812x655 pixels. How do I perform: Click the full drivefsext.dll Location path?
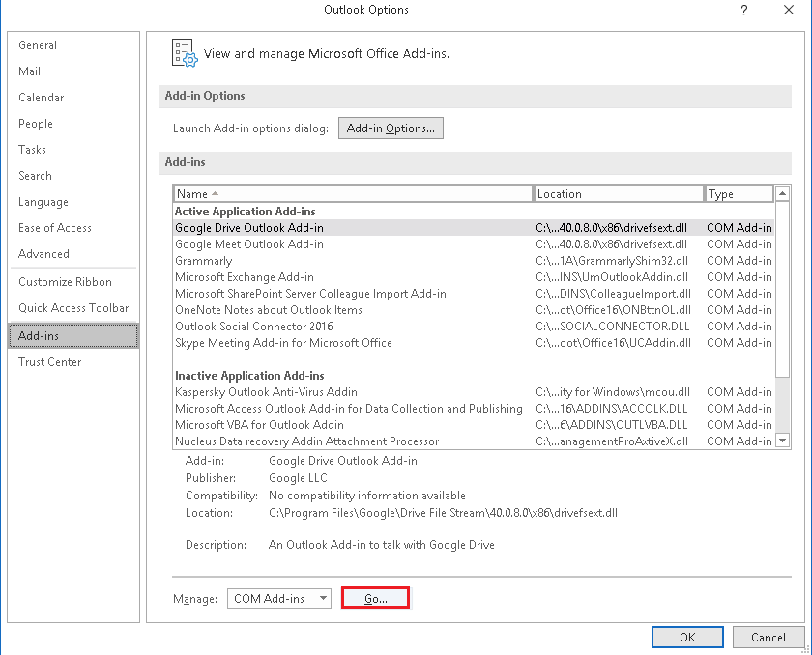pos(443,513)
